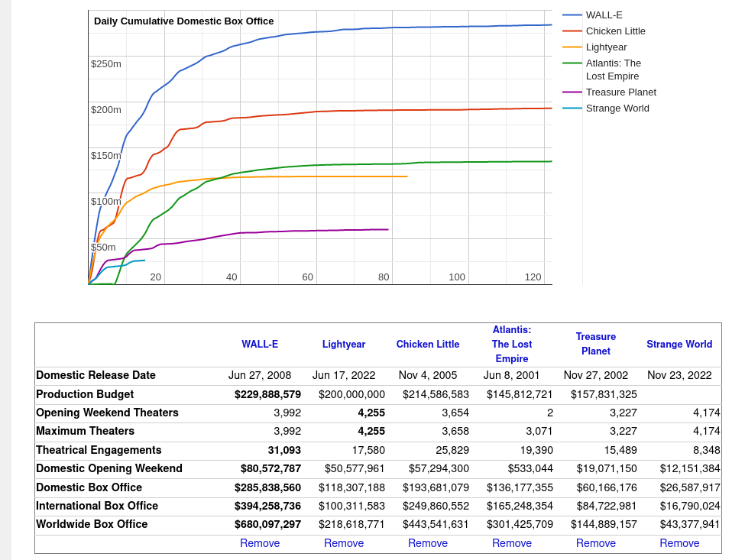Select the Domestic Release Date row header
732x560 pixels.
[x=96, y=375]
